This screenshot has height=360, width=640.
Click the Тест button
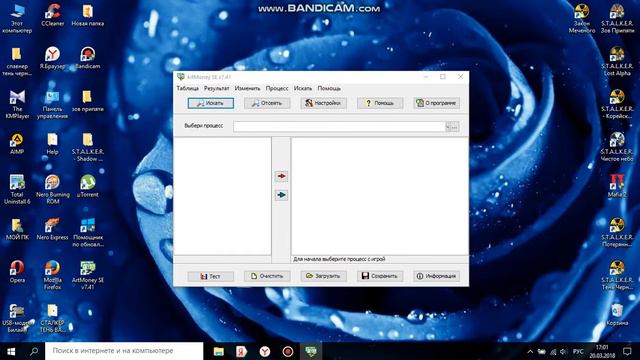click(x=211, y=276)
